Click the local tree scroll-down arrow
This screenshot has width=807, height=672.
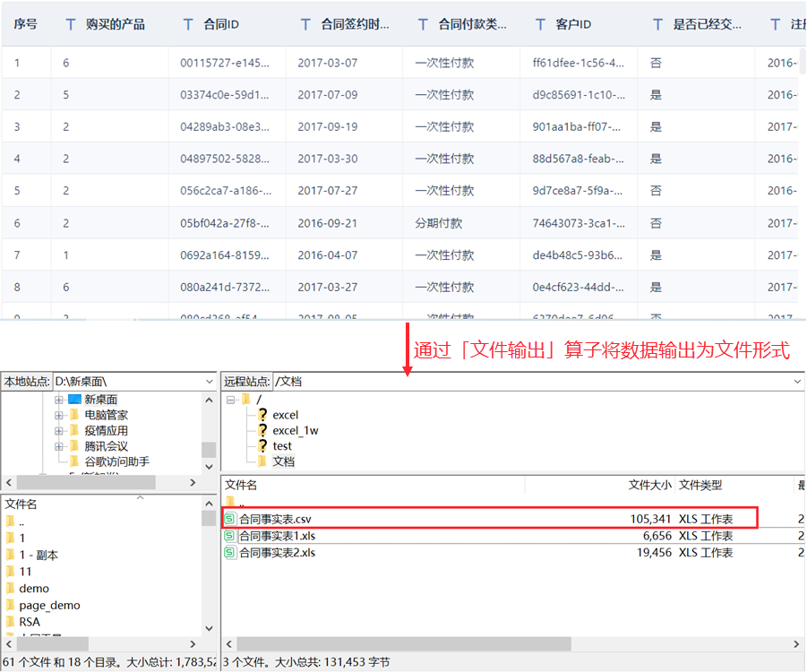(209, 467)
